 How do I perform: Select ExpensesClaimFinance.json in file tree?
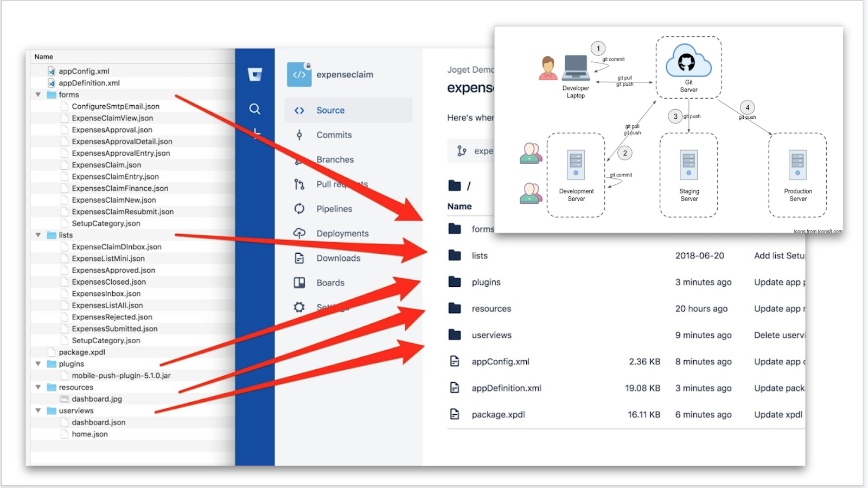click(x=120, y=188)
